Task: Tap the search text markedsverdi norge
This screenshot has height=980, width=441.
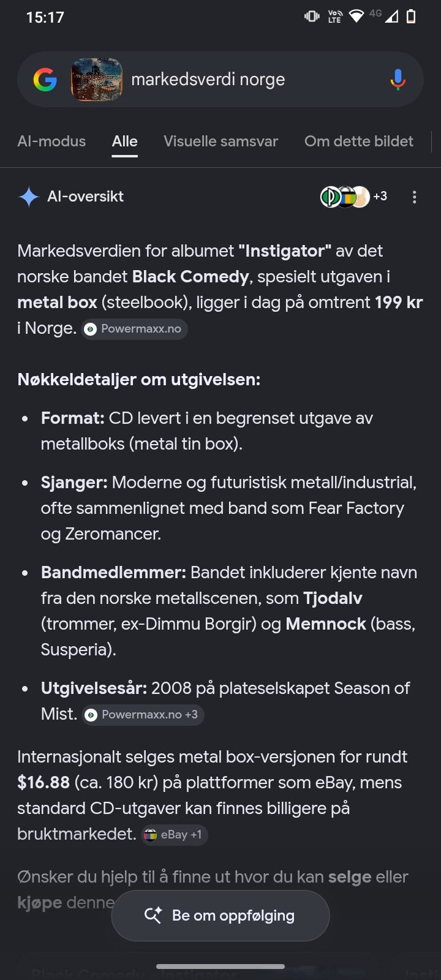Action: [208, 80]
